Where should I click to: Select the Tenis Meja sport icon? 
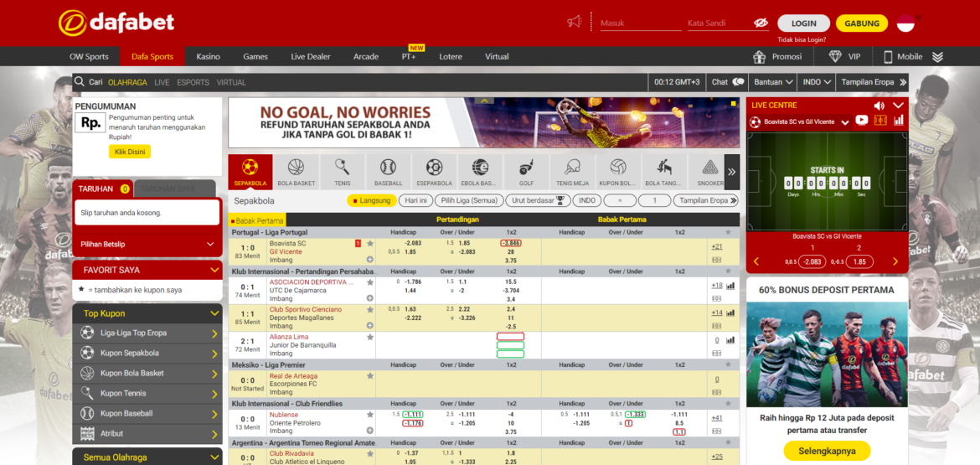pos(572,172)
